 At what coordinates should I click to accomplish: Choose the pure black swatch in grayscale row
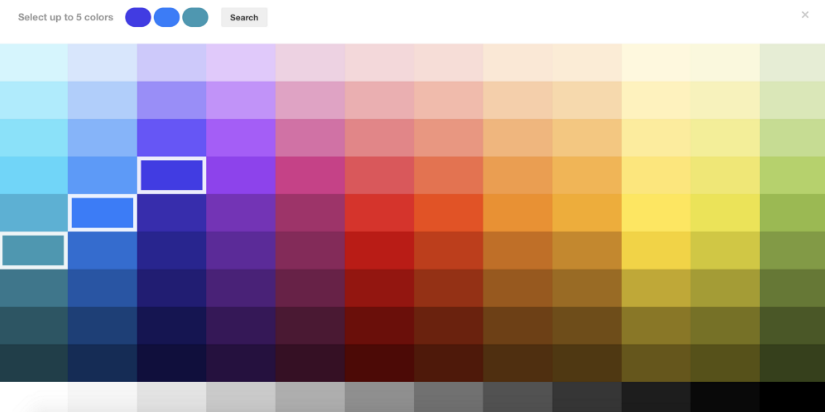click(792, 397)
